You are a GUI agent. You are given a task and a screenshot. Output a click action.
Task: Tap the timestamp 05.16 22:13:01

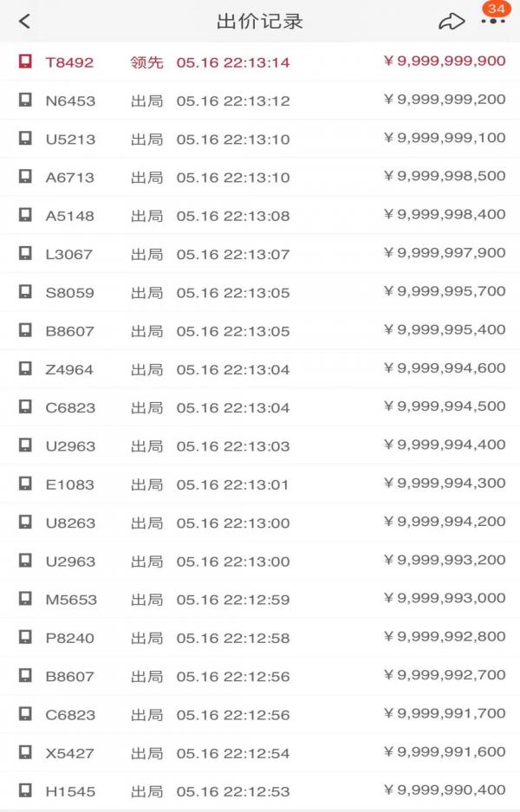pos(233,484)
